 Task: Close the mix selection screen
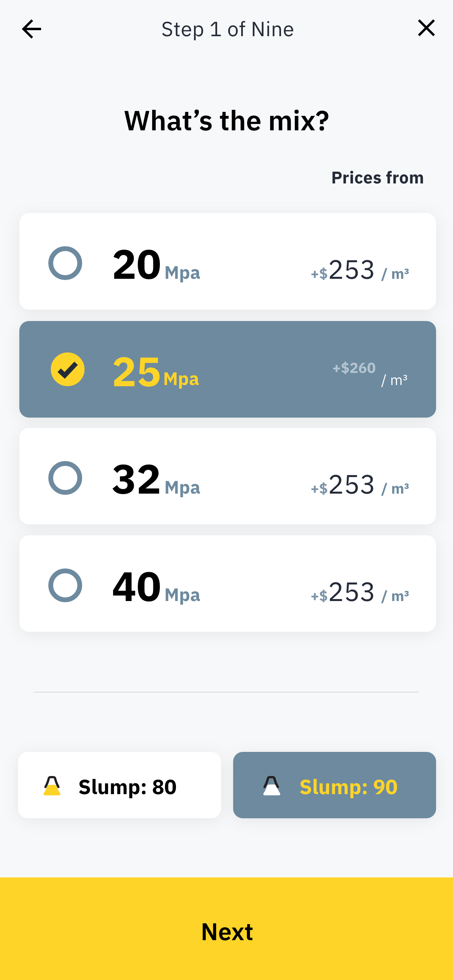(x=426, y=28)
